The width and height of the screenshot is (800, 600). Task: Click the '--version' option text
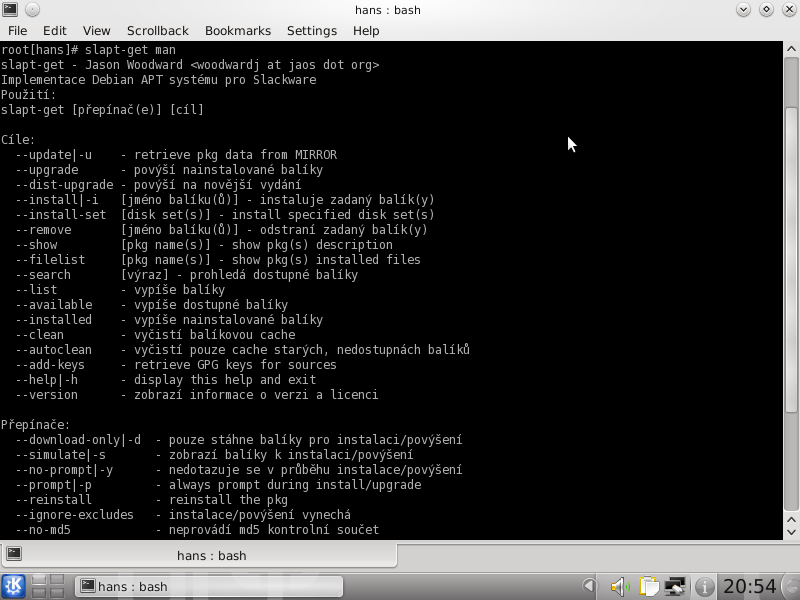46,395
